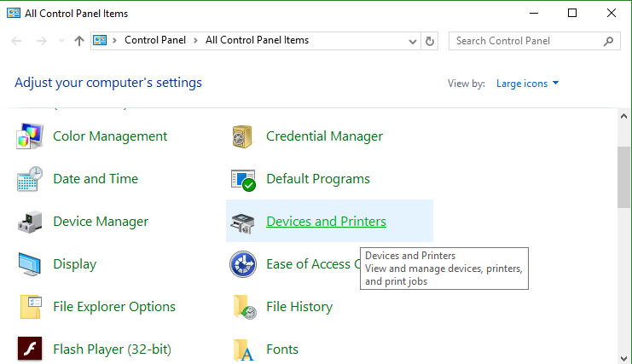
Task: Click the Fonts folder icon
Action: tap(243, 350)
